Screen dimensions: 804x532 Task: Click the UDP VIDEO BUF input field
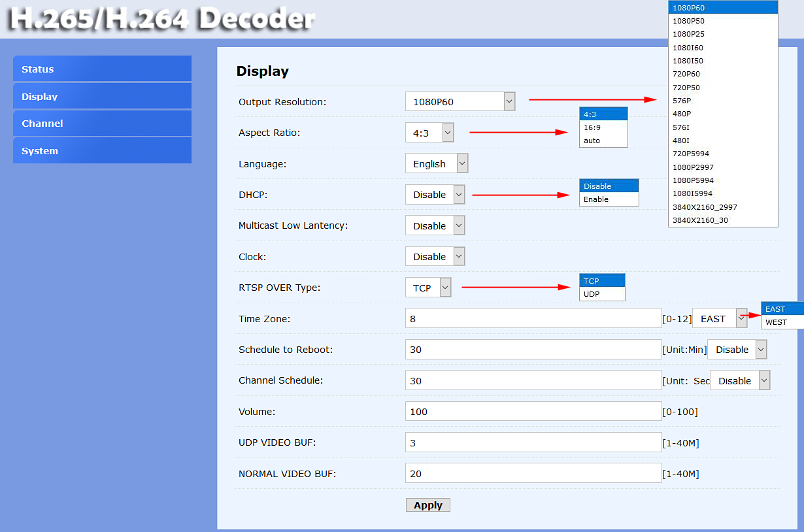click(x=533, y=442)
